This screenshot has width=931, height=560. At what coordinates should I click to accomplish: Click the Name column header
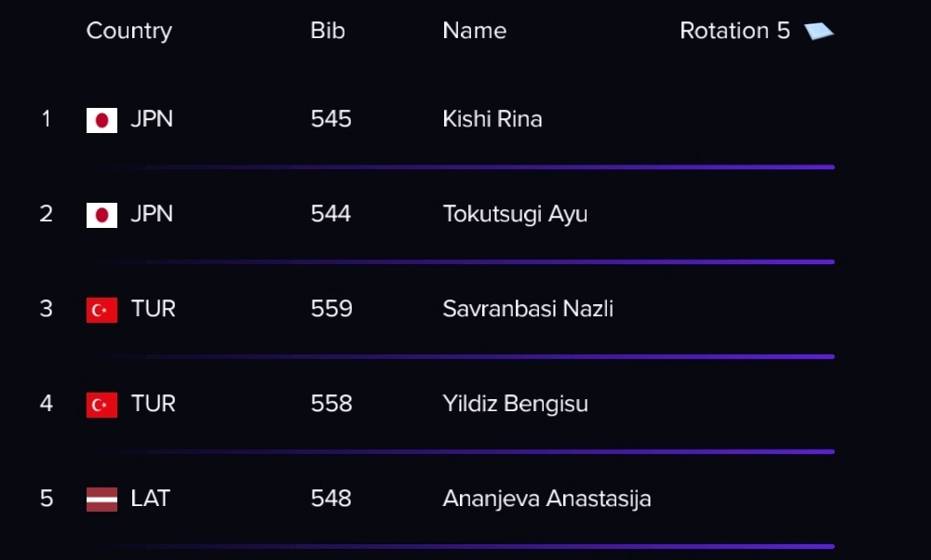(x=475, y=31)
